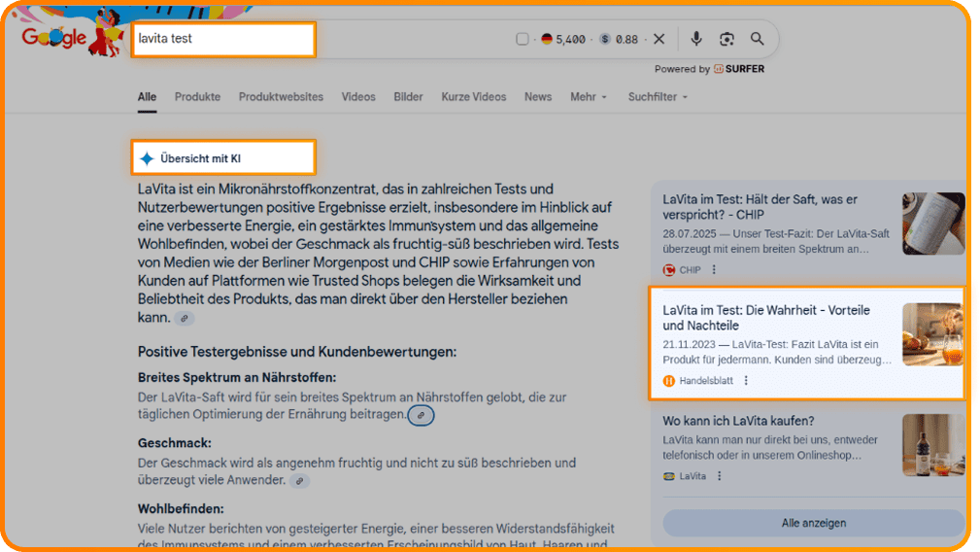Toggle the Surfer checkbox in search bar
Image resolution: width=980 pixels, height=552 pixels.
(x=523, y=39)
